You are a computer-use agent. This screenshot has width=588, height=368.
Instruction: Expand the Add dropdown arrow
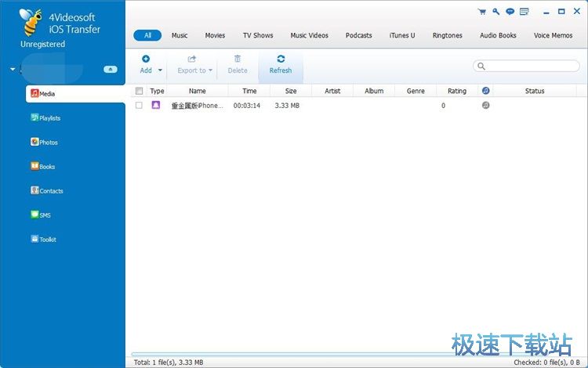pyautogui.click(x=161, y=70)
